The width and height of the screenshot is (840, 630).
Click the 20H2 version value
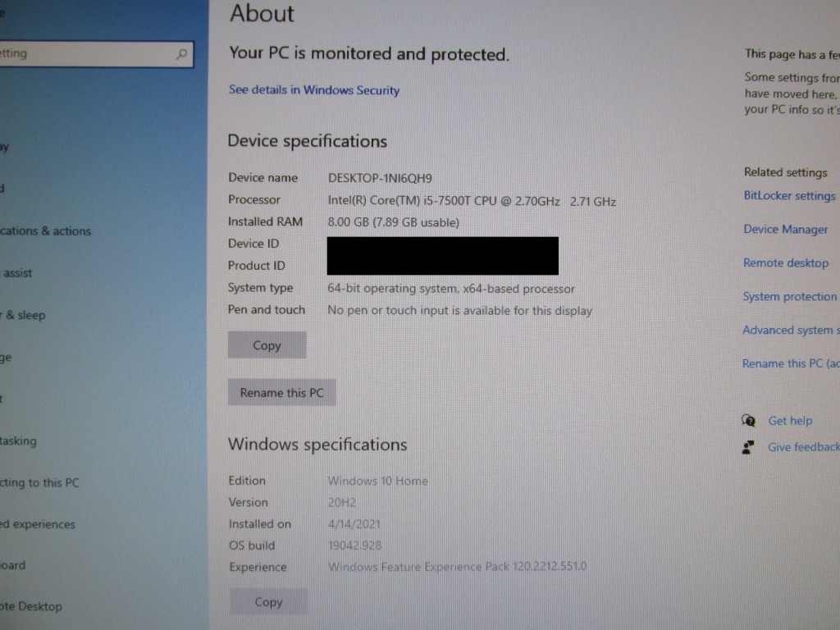342,503
